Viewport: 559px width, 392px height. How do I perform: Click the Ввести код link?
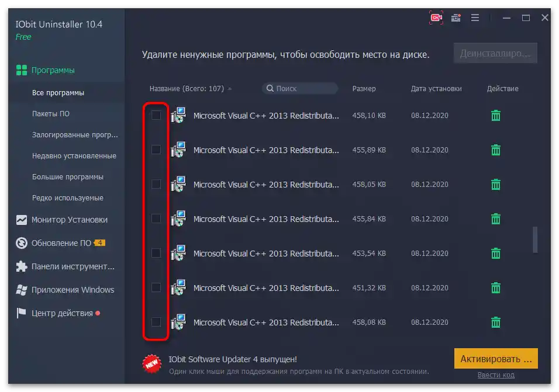496,375
